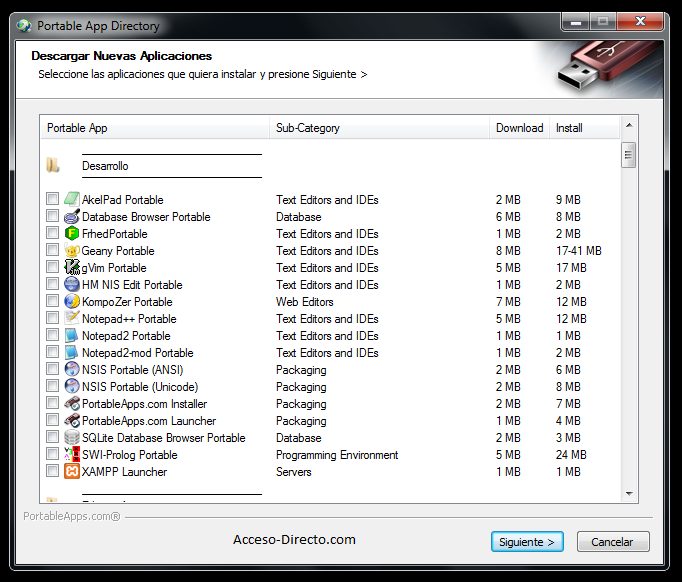The height and width of the screenshot is (582, 682).
Task: Enable the Geany Portable checkbox
Action: click(x=52, y=250)
